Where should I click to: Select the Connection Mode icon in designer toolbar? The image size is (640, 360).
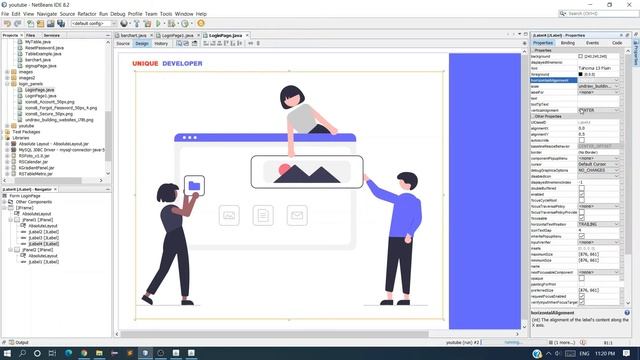click(186, 43)
